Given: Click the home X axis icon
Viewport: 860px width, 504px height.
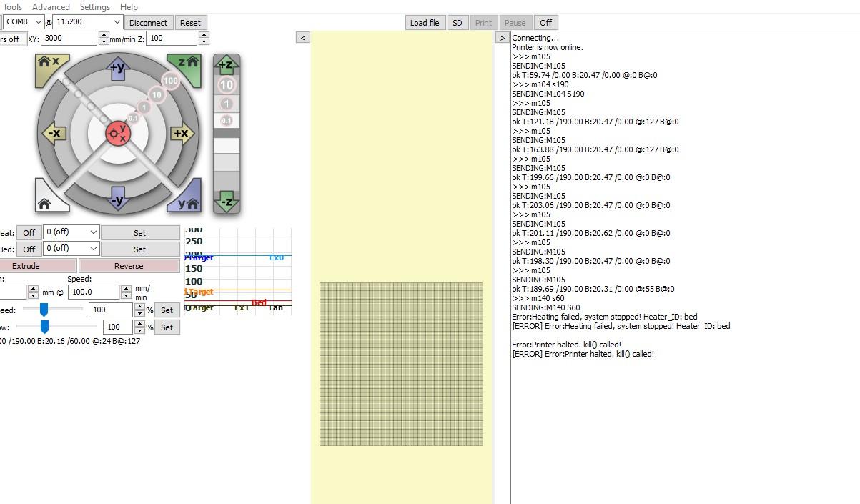Looking at the screenshot, I should pos(50,66).
